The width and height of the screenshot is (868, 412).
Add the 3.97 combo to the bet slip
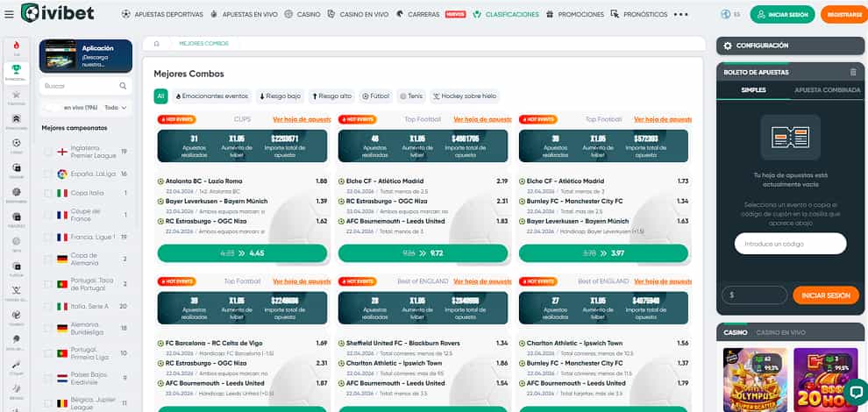[x=603, y=253]
